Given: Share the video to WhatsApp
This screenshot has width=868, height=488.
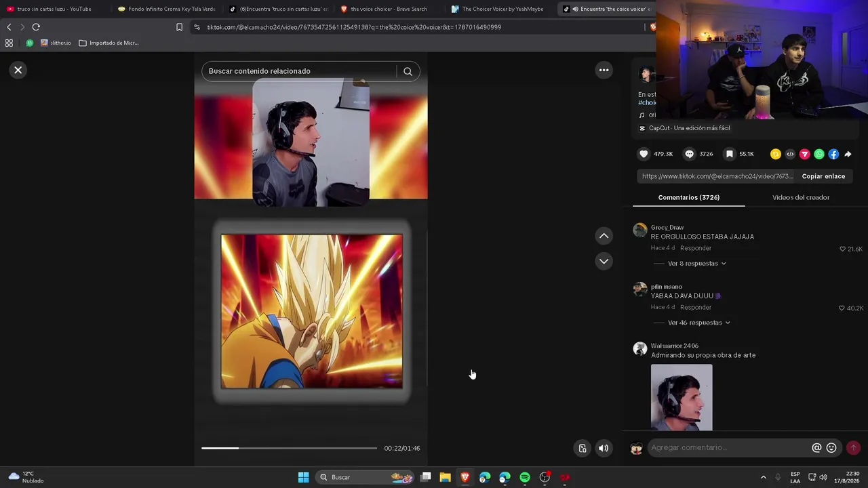Looking at the screenshot, I should pyautogui.click(x=819, y=154).
